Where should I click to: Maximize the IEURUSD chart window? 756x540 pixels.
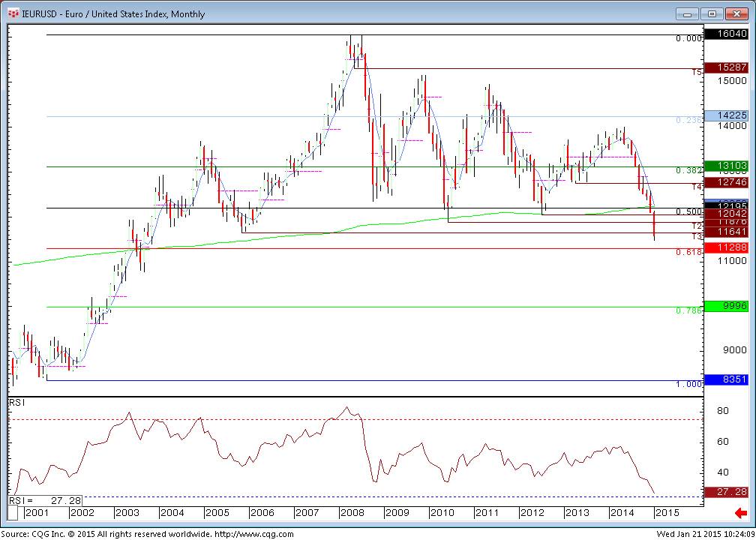tap(712, 13)
